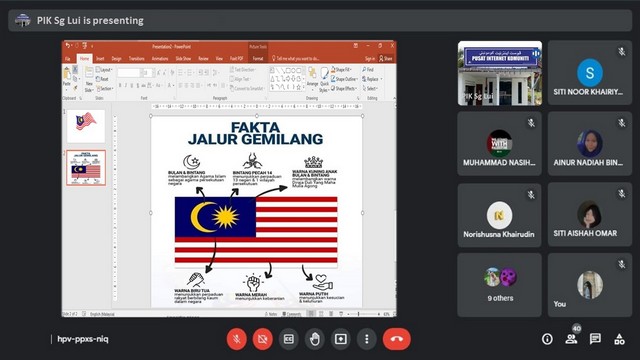640x360 pixels.
Task: Expand the Shape Fill dropdown
Action: [341, 70]
